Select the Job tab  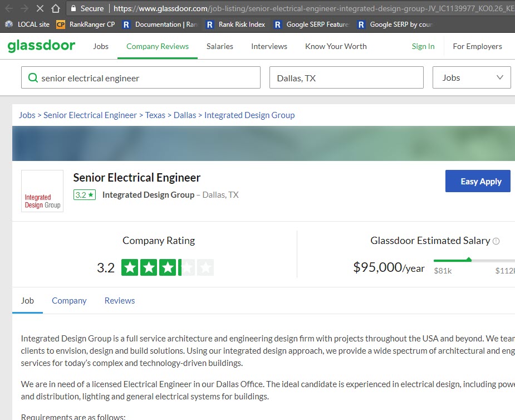point(27,300)
